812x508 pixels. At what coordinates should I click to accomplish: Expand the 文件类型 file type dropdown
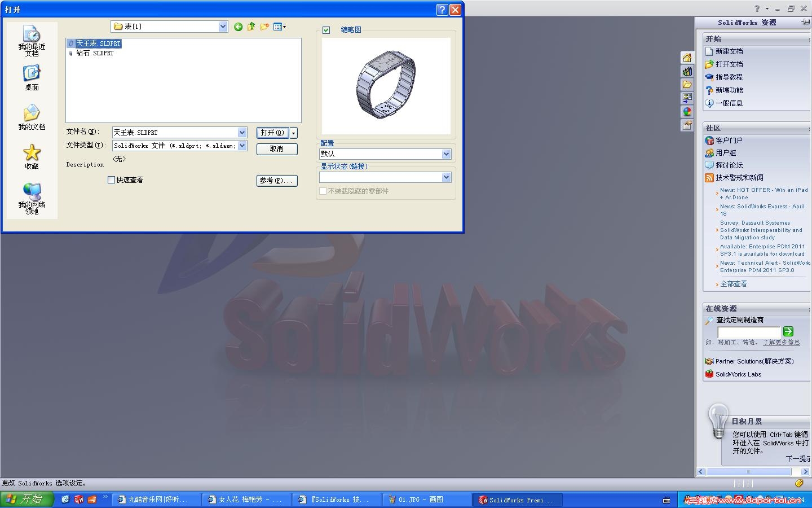point(242,145)
